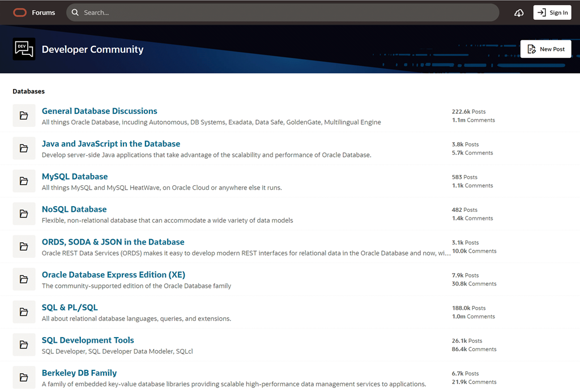Select the Developer Community title link

92,49
